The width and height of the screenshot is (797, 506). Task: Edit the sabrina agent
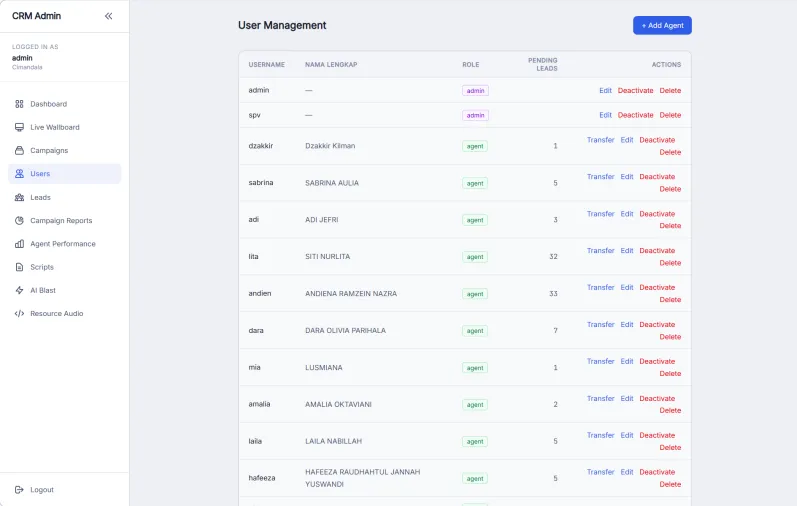coord(627,176)
